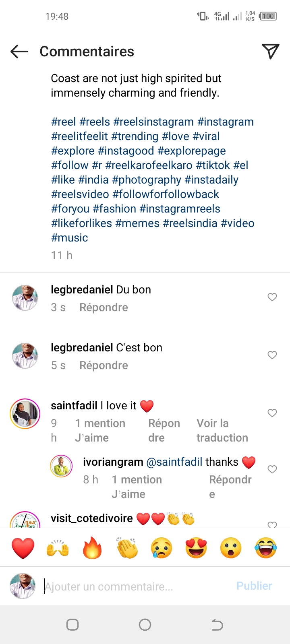290x644 pixels.
Task: Open the share paper-plane icon
Action: pos(270,51)
